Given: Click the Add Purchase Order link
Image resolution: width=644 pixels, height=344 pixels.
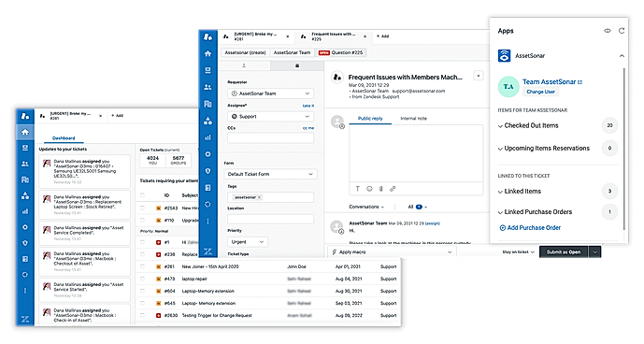Looking at the screenshot, I should (x=530, y=228).
